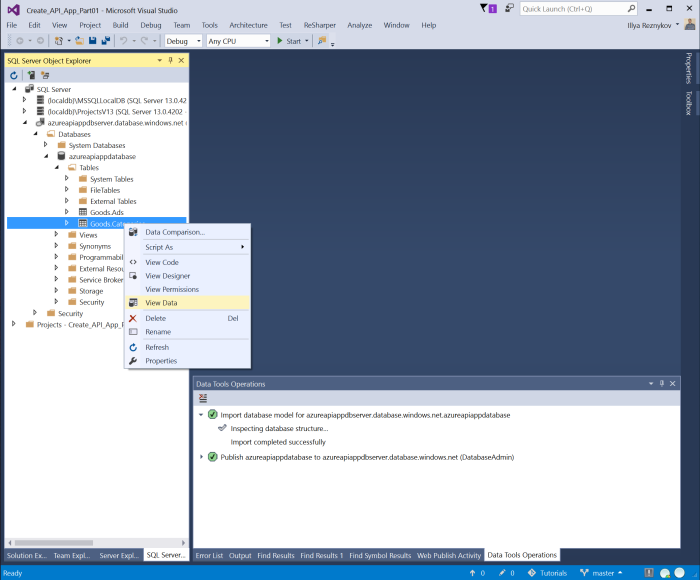Viewport: 700px width, 580px height.
Task: Click the Find in Files toolbar icon
Action: coord(322,41)
